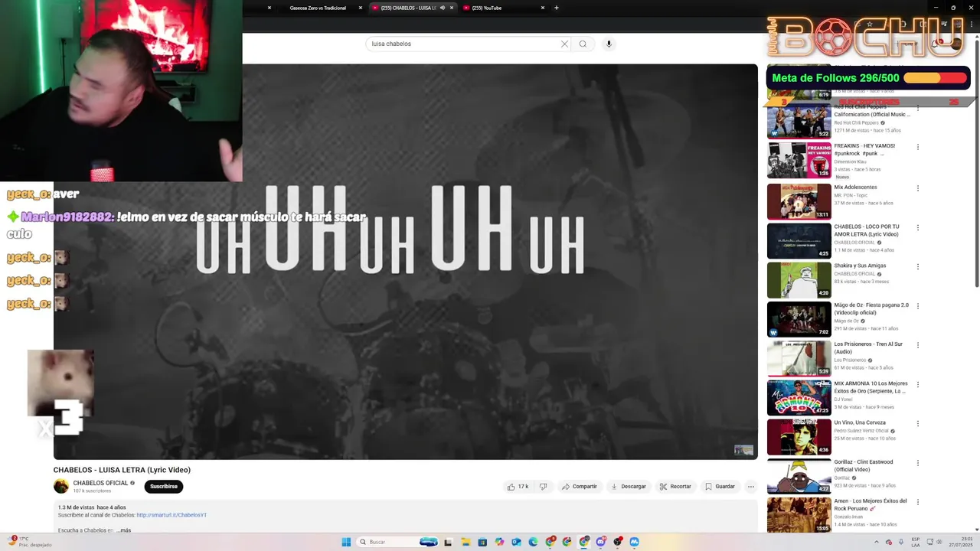The image size is (980, 551).
Task: Open Microsoft Store from the taskbar
Action: (x=482, y=542)
